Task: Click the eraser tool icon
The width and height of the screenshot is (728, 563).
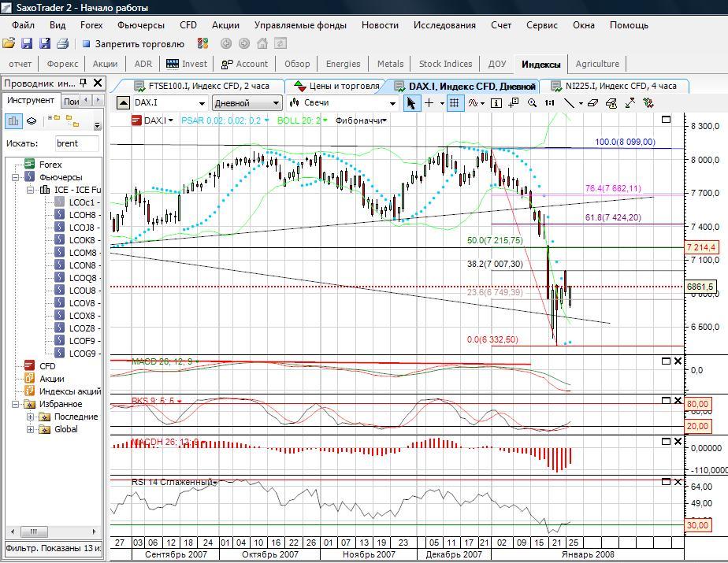Action: point(592,103)
